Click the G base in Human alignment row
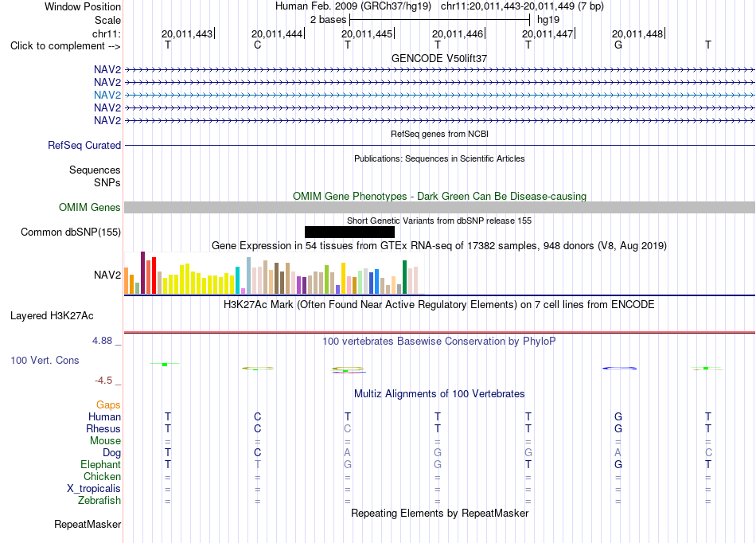The image size is (756, 543). pos(618,416)
